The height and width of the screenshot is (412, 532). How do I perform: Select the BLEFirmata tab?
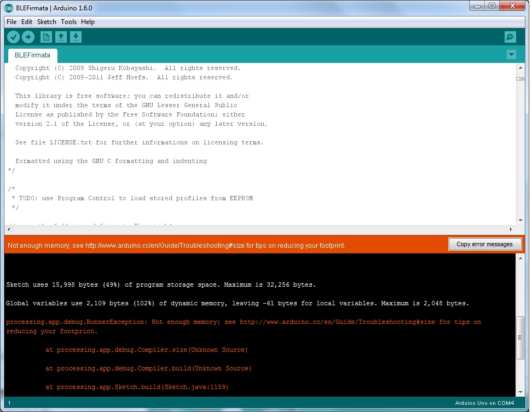click(x=33, y=55)
